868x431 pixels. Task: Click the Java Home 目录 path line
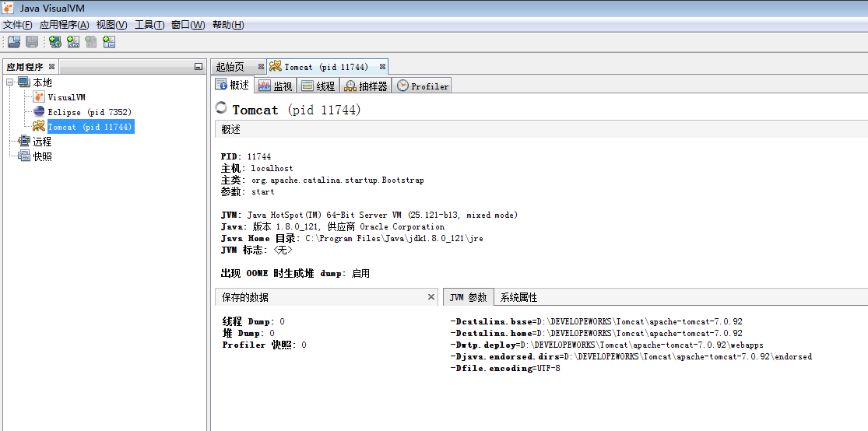pyautogui.click(x=353, y=239)
